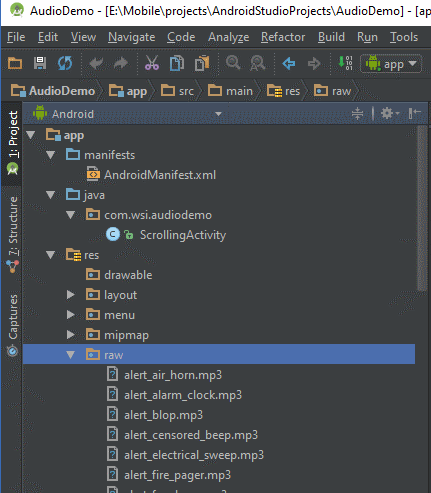Click the Back navigation arrow
Screen dimensions: 431x493
[x=289, y=63]
